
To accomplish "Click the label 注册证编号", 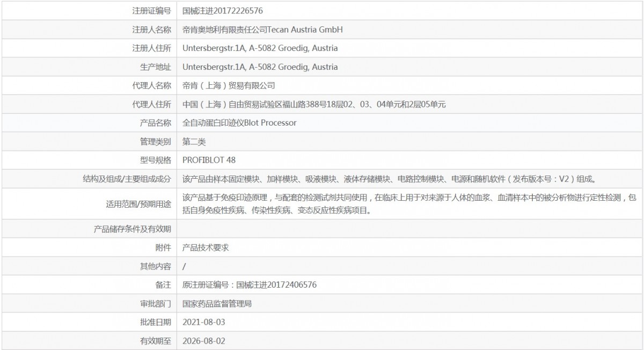I will 152,10.
